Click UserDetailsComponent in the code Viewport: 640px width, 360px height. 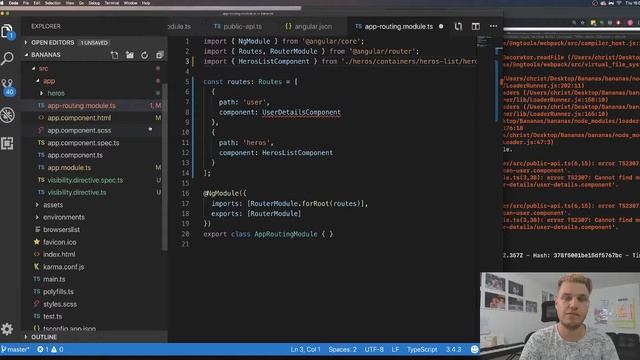301,112
